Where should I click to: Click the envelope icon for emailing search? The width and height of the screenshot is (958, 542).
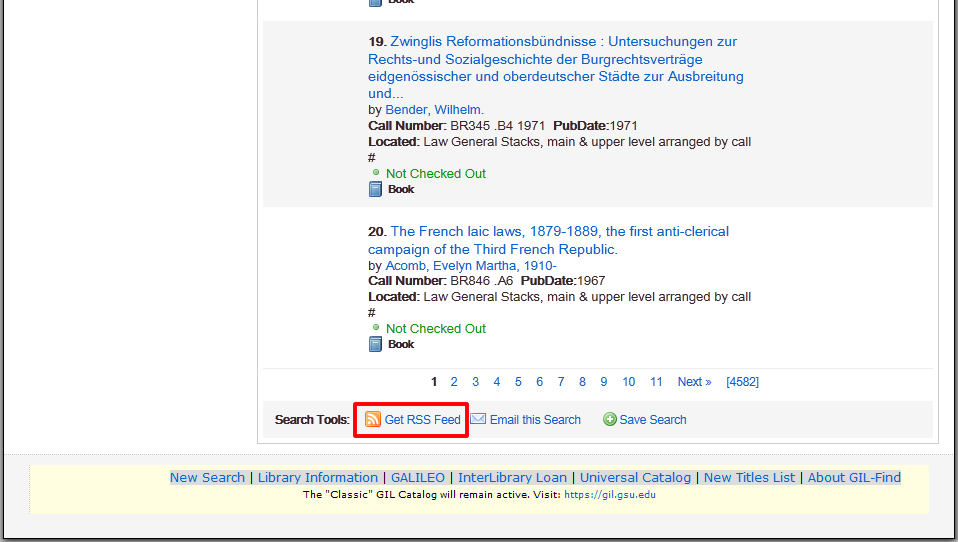tap(478, 419)
